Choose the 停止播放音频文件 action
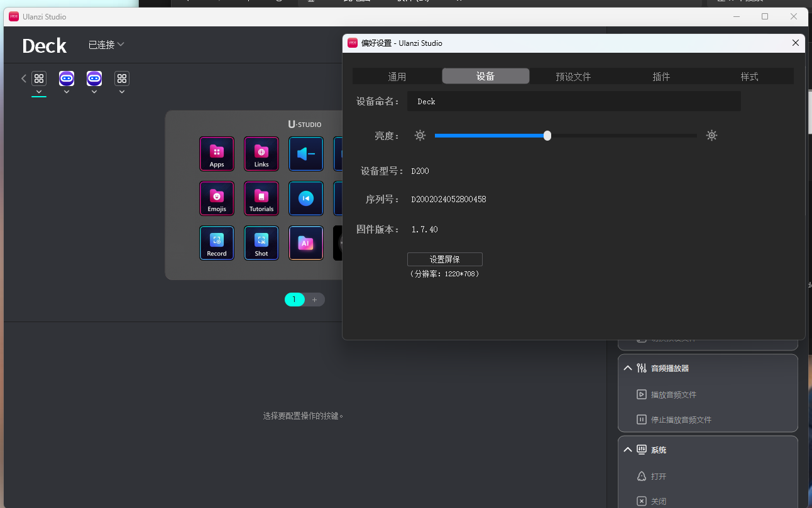Screen dimensions: 812x508 pyautogui.click(x=681, y=419)
